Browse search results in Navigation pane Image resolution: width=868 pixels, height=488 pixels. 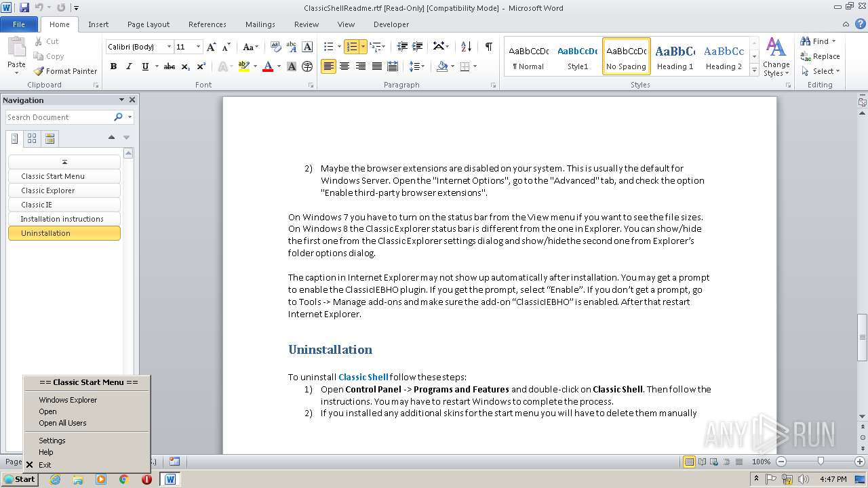tap(50, 139)
